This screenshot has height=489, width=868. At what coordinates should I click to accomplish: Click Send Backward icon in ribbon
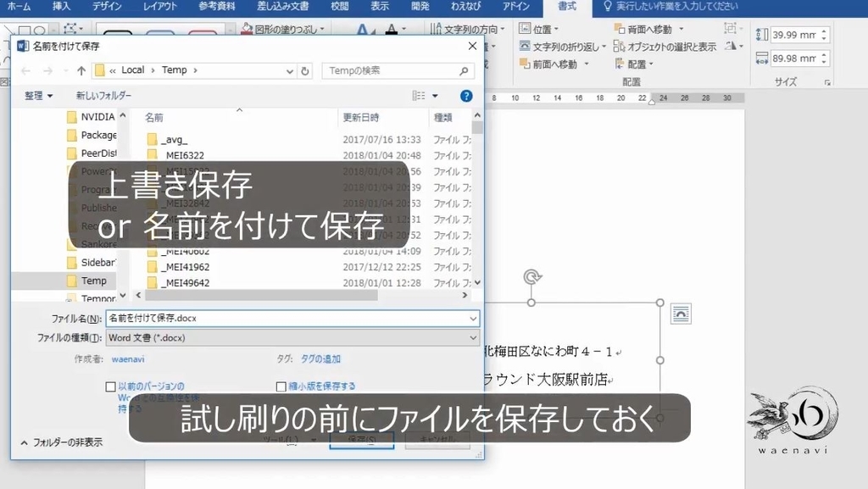tap(619, 29)
